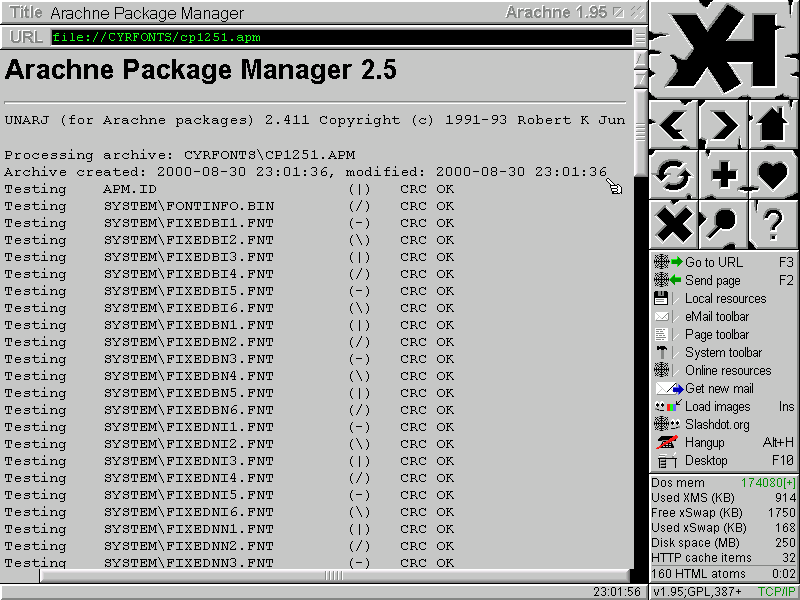Screen dimensions: 800x600
Task: Click the large Arachne logo
Action: pos(723,49)
